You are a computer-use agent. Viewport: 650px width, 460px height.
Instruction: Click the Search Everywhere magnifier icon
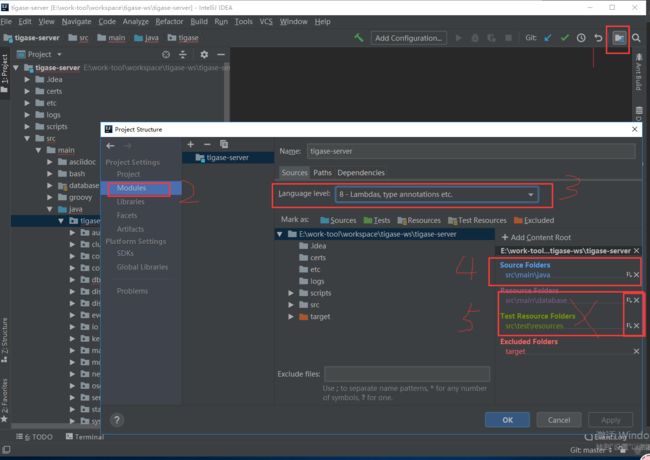coord(636,38)
